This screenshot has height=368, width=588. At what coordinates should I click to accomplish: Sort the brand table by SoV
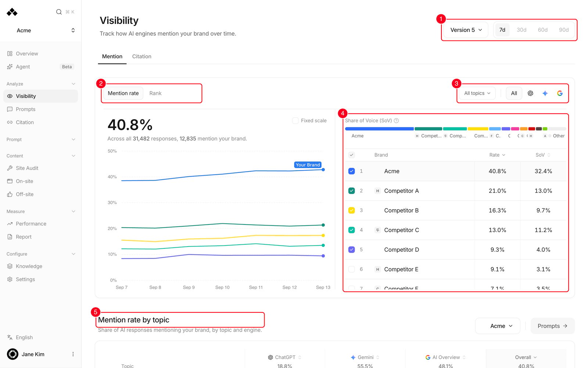(x=543, y=155)
